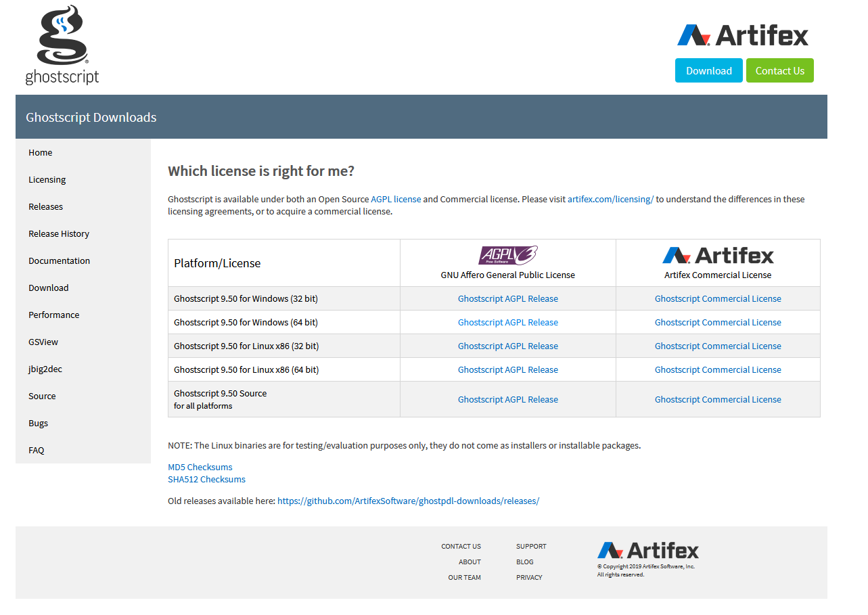Click CONTACT US in the footer
Viewport: 868px width, 615px height.
pos(461,546)
